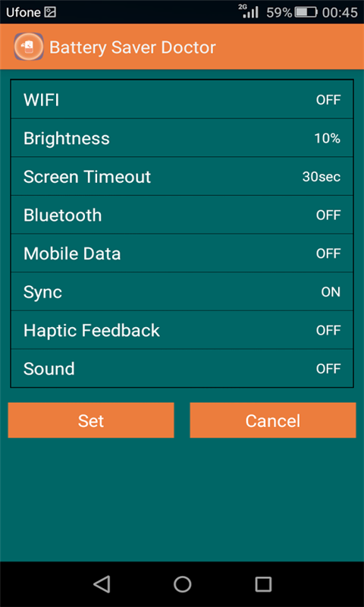
Task: Tap the image notification icon beside Ufone
Action: (50, 12)
